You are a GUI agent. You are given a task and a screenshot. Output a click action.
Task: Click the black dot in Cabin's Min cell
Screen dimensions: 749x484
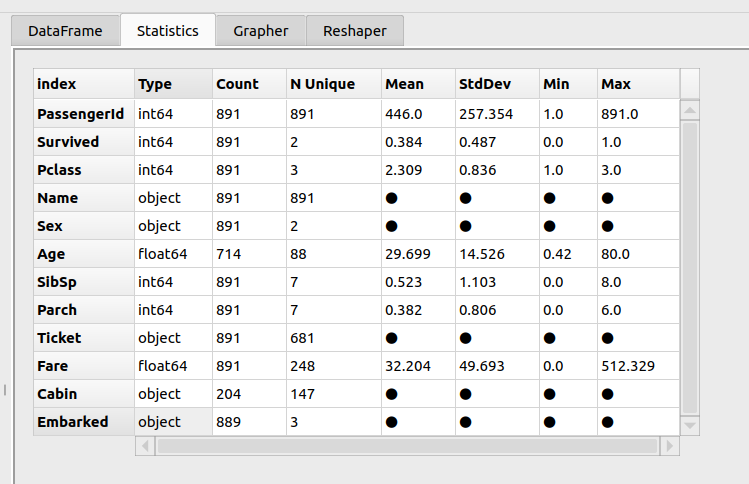[550, 394]
